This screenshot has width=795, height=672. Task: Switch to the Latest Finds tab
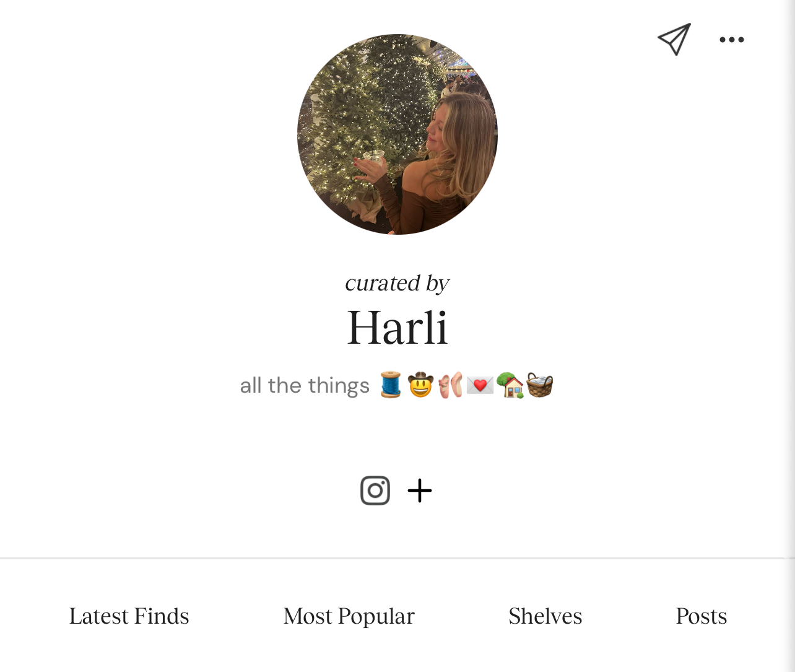129,616
